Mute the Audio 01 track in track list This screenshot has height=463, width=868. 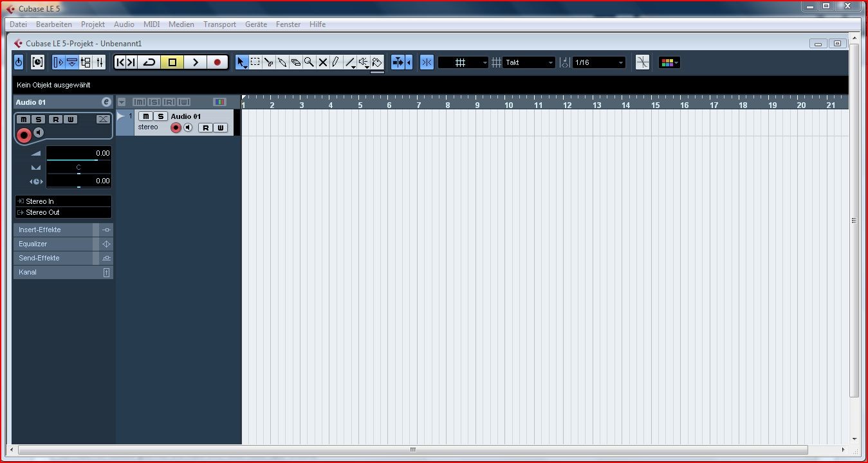click(x=146, y=116)
